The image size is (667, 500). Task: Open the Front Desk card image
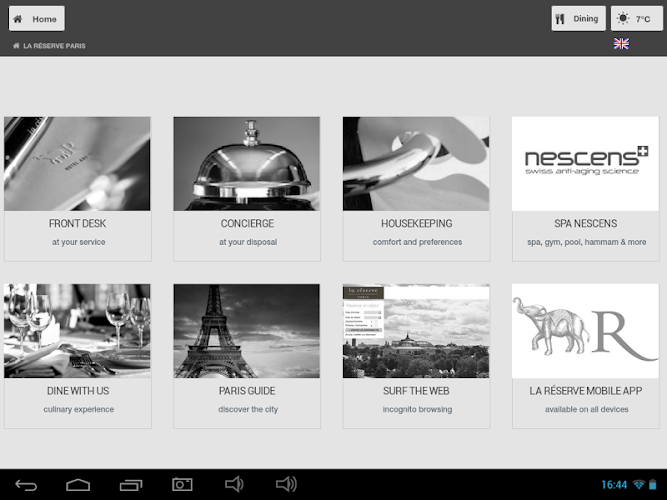[77, 164]
